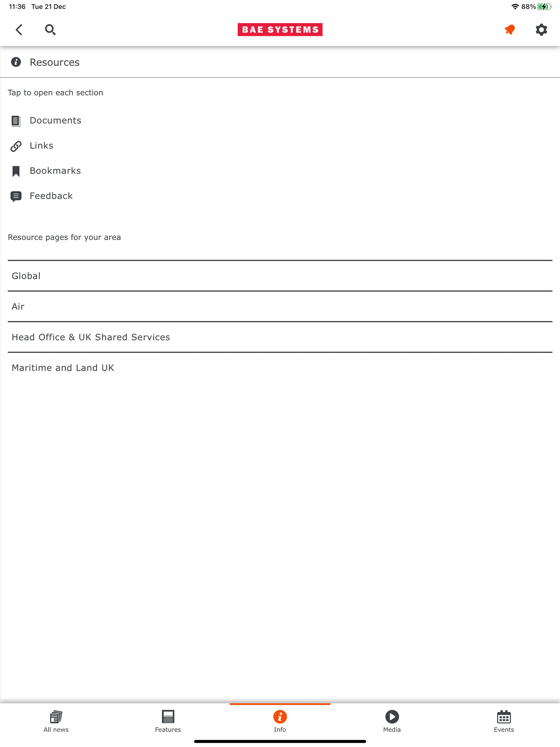Screen dimensions: 560x747
Task: Tap the Feedback section icon
Action: (x=16, y=196)
